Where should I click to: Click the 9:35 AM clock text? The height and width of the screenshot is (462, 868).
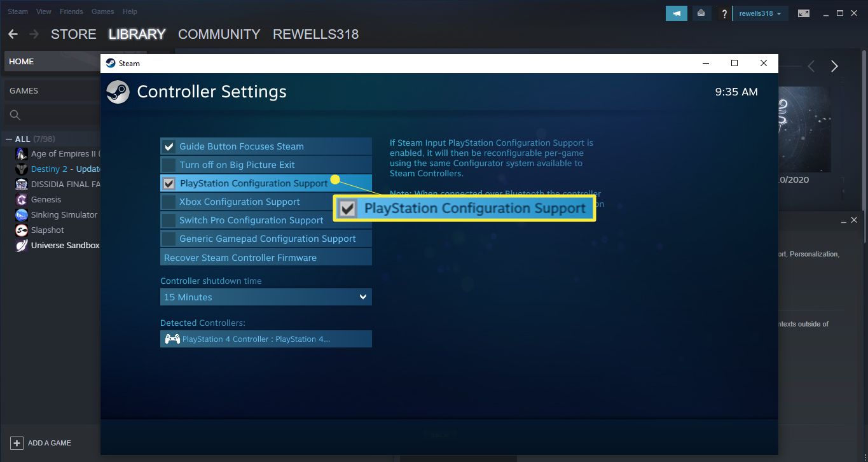point(736,92)
